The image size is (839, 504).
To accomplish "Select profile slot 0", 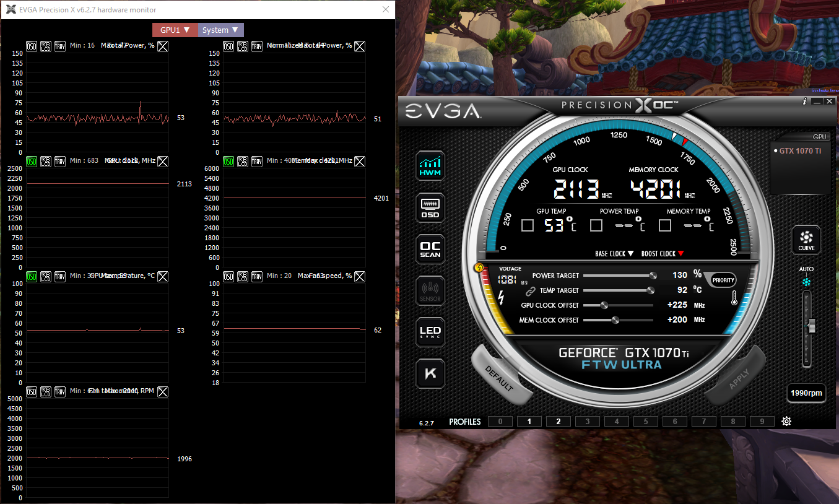I will pyautogui.click(x=500, y=422).
